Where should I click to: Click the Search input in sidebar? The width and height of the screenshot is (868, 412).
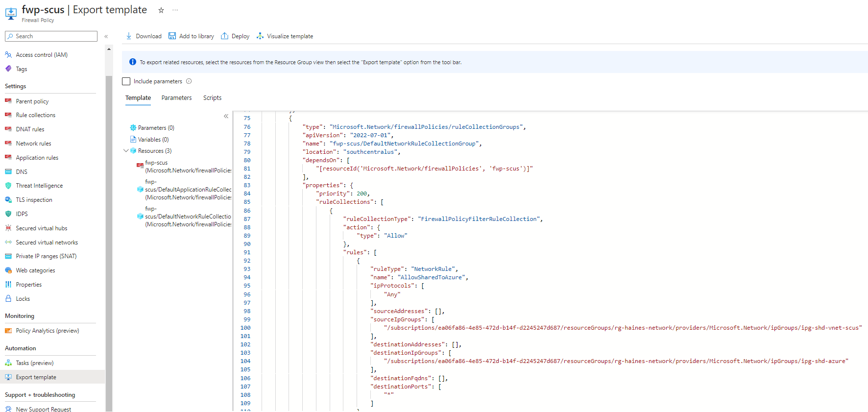point(51,36)
